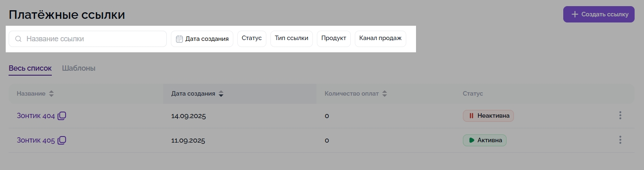644x170 pixels.
Task: Switch to the Шаблоны tab
Action: click(79, 68)
